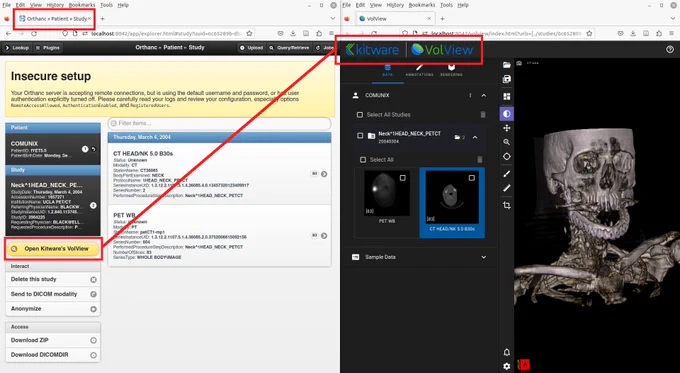Select the CT HEAD/NK 5.0 B30s thumbnail
The image size is (680, 373).
(x=452, y=203)
